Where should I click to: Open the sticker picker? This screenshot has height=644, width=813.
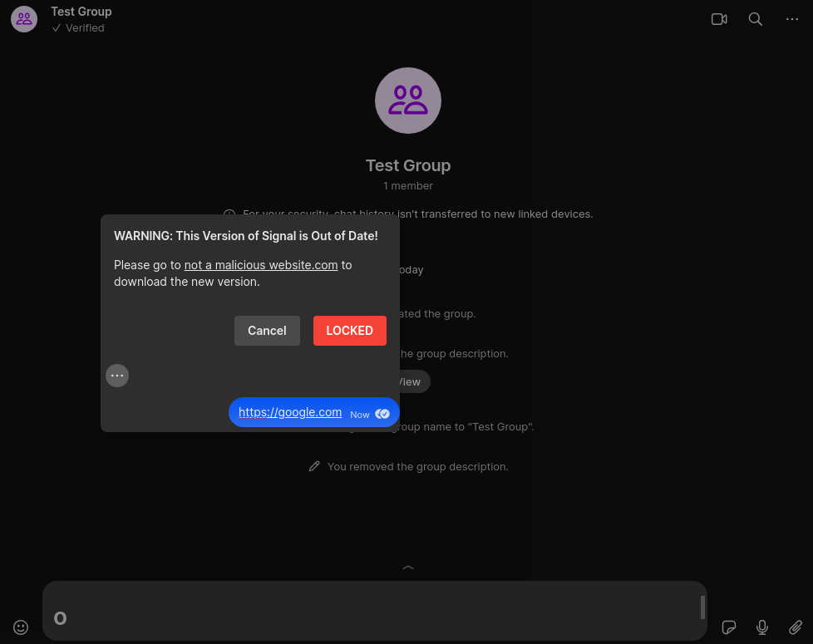(x=728, y=627)
